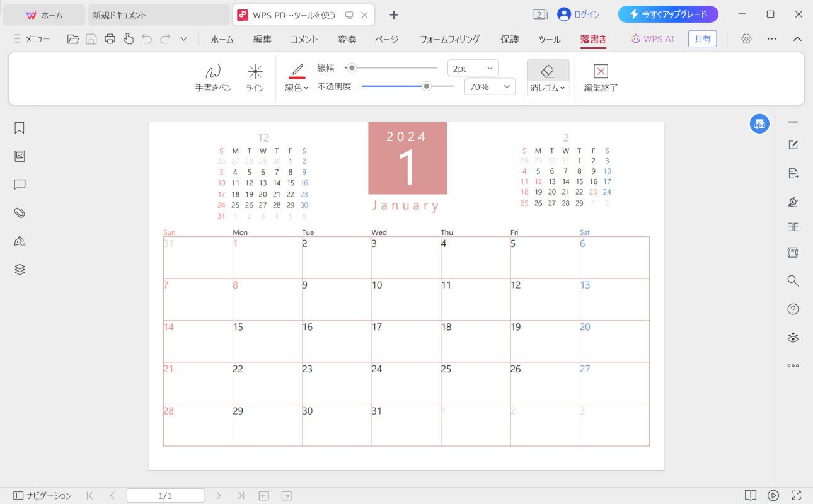Select the 手書きペン handwriting pen tool
Screen dimensions: 813x504
point(214,79)
